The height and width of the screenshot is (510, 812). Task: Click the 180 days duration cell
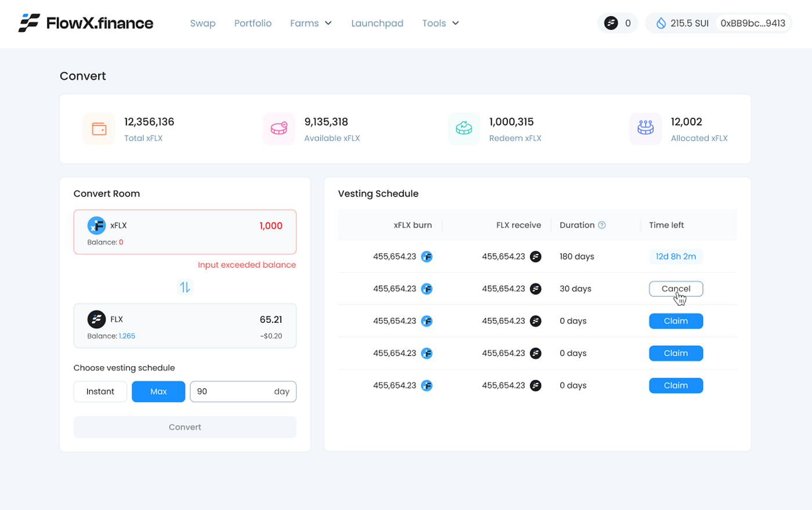click(577, 257)
